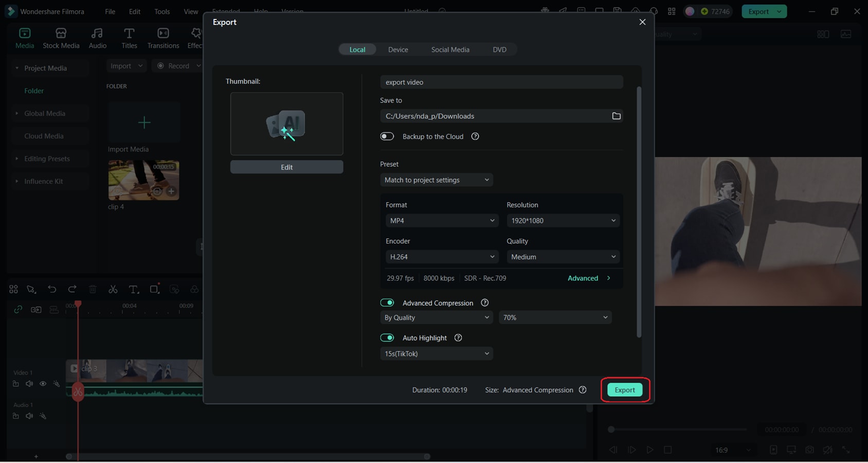Viewport: 868px width, 463px height.
Task: Open the Format MP4 dropdown
Action: [x=442, y=220]
